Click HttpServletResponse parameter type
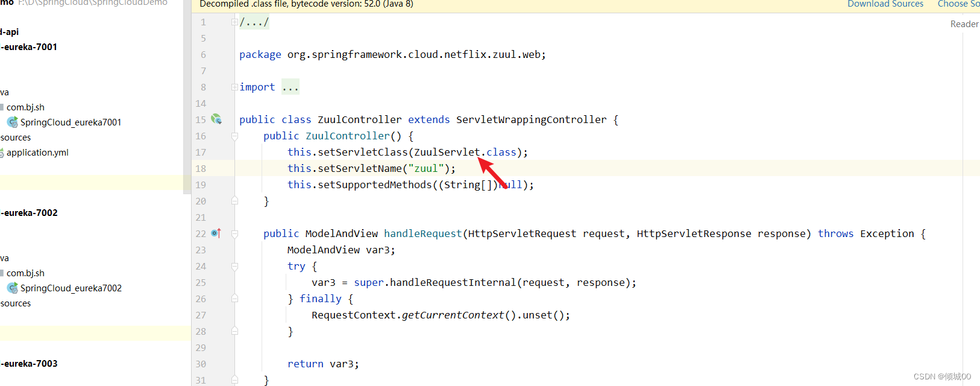 tap(694, 234)
